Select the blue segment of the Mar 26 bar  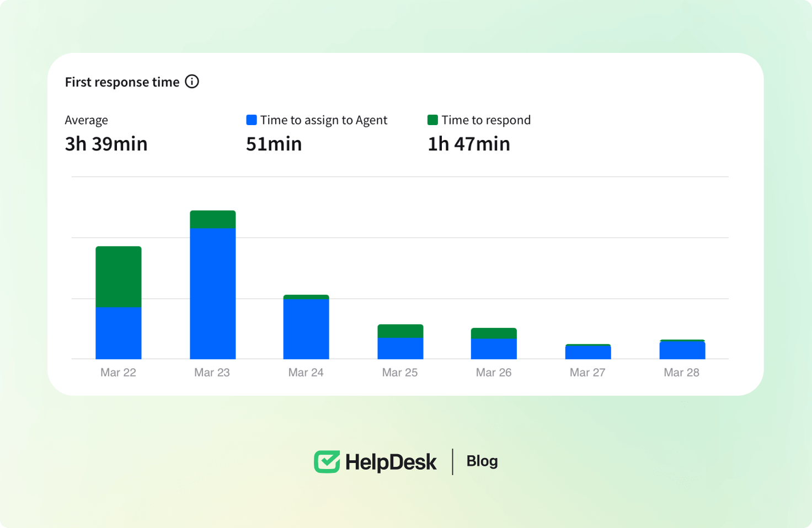pos(494,349)
